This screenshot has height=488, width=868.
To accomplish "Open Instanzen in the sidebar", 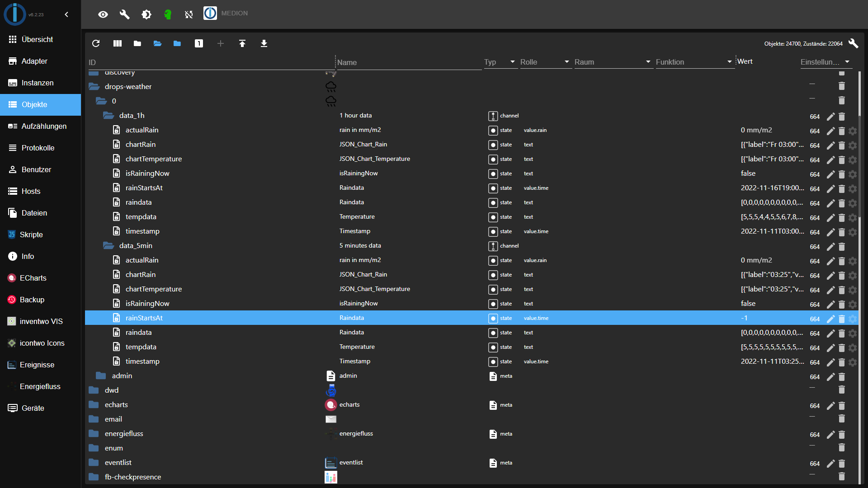I will [x=41, y=83].
